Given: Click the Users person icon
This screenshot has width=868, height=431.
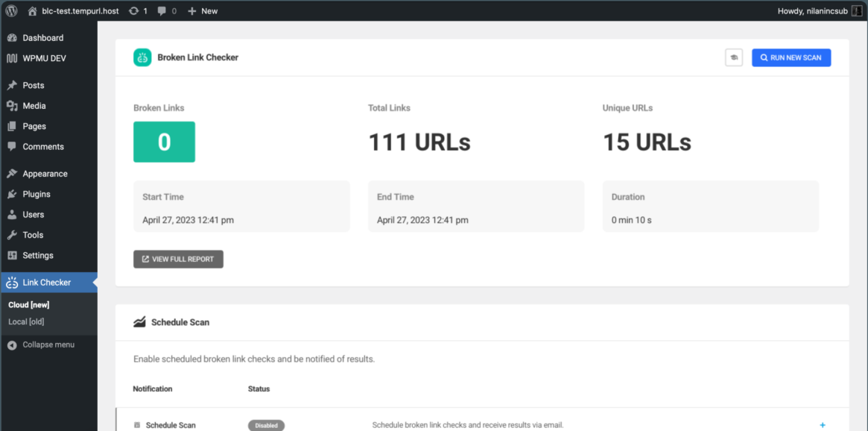Looking at the screenshot, I should pyautogui.click(x=12, y=215).
